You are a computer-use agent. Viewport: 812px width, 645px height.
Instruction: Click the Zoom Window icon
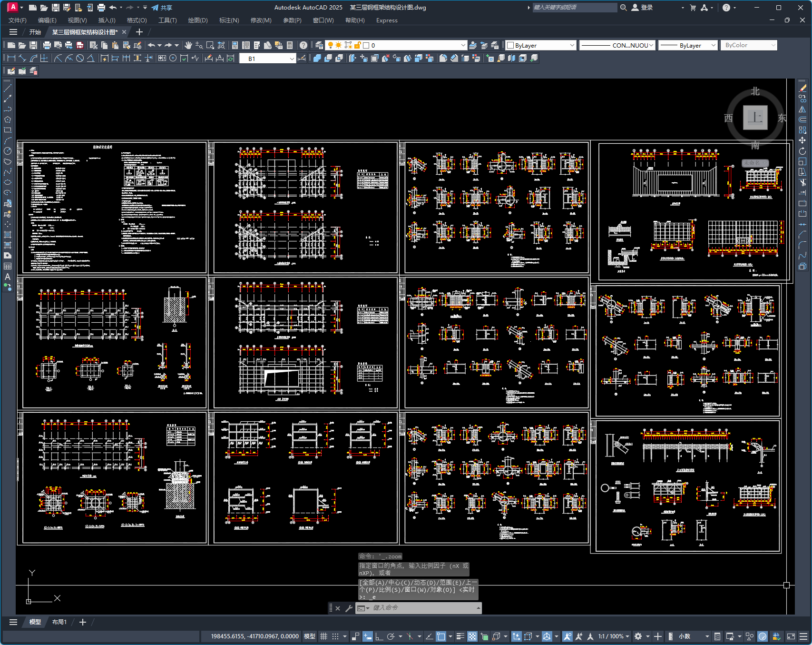point(210,45)
